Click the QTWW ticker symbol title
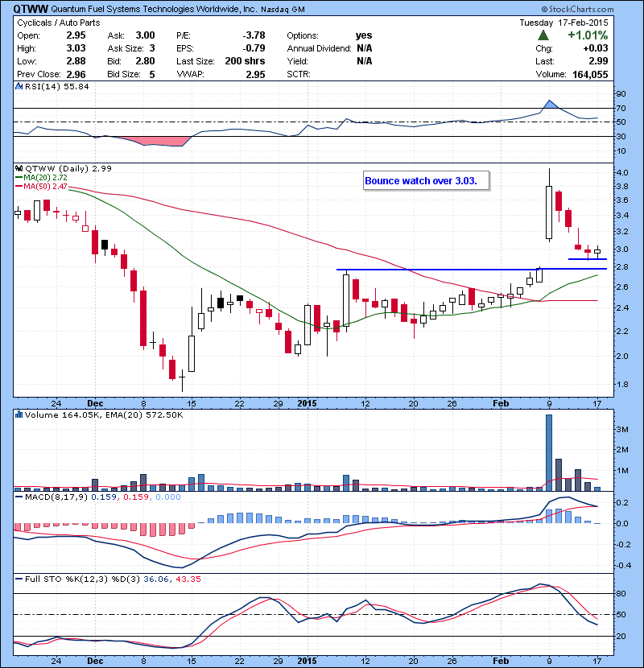The image size is (644, 668). (x=31, y=9)
